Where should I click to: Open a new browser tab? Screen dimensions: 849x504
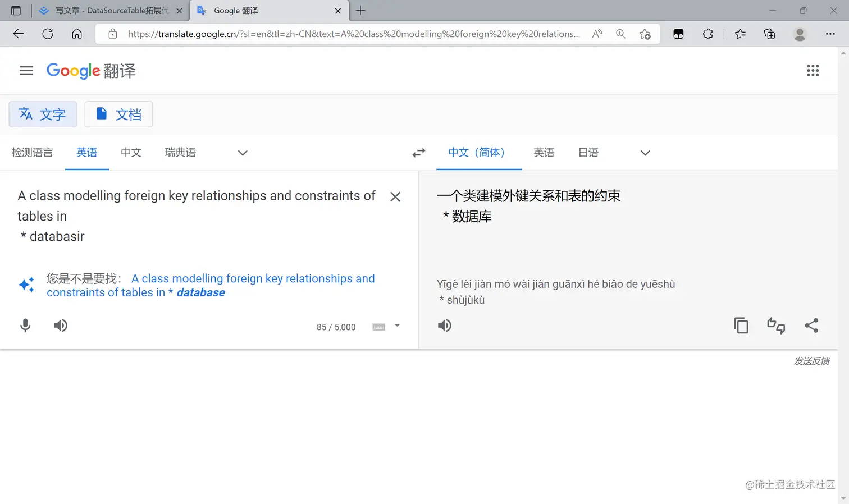pos(360,11)
